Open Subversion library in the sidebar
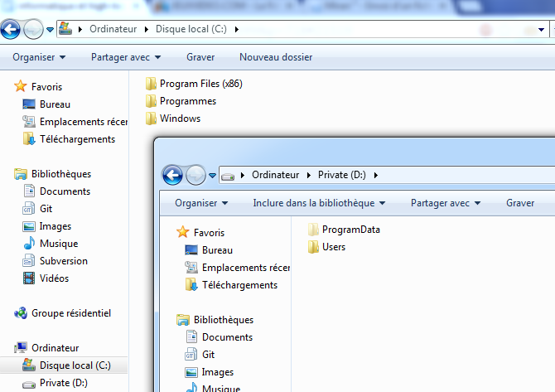 tap(63, 261)
